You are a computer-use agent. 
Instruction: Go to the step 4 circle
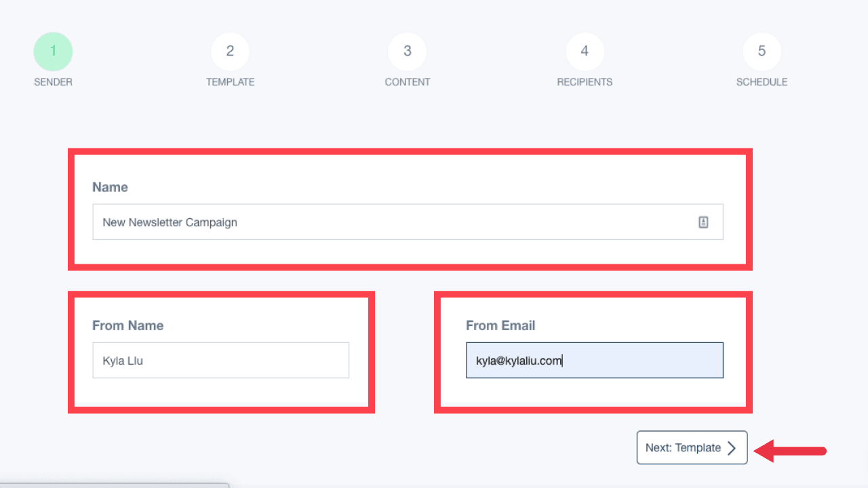coord(585,52)
